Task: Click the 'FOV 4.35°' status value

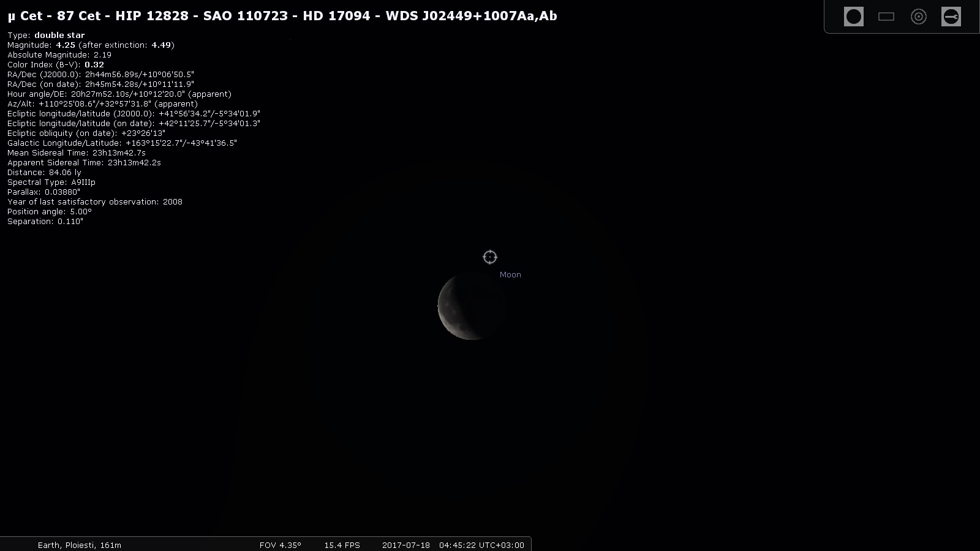Action: (x=281, y=545)
